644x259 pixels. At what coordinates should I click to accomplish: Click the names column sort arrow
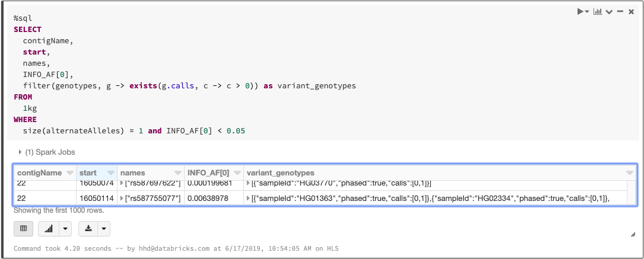coord(177,173)
